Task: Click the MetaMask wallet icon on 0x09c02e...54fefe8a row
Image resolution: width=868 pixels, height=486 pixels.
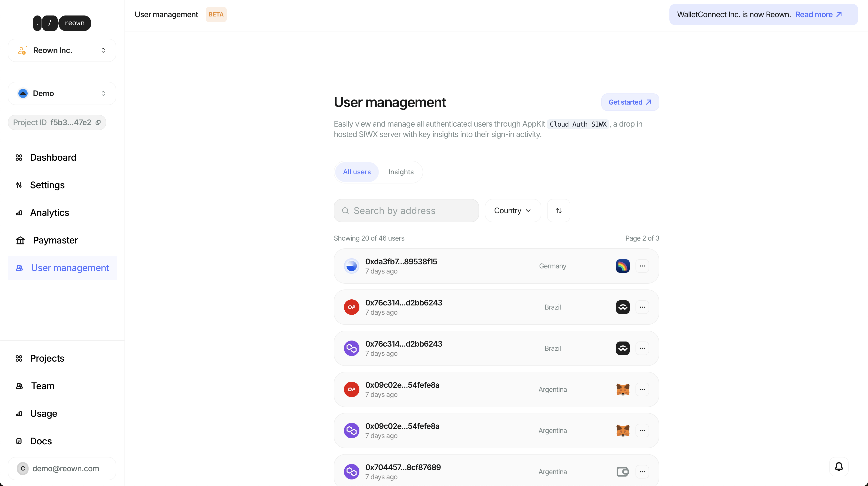Action: coord(623,389)
